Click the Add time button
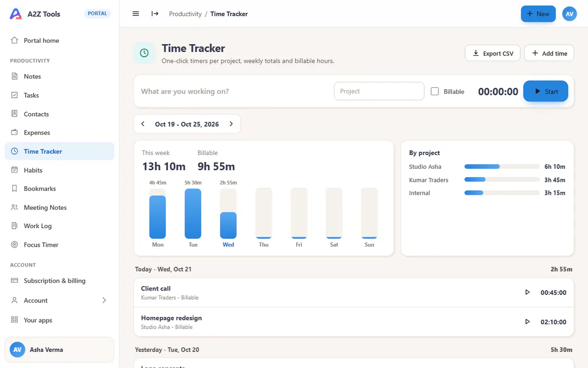The height and width of the screenshot is (368, 588). (549, 53)
